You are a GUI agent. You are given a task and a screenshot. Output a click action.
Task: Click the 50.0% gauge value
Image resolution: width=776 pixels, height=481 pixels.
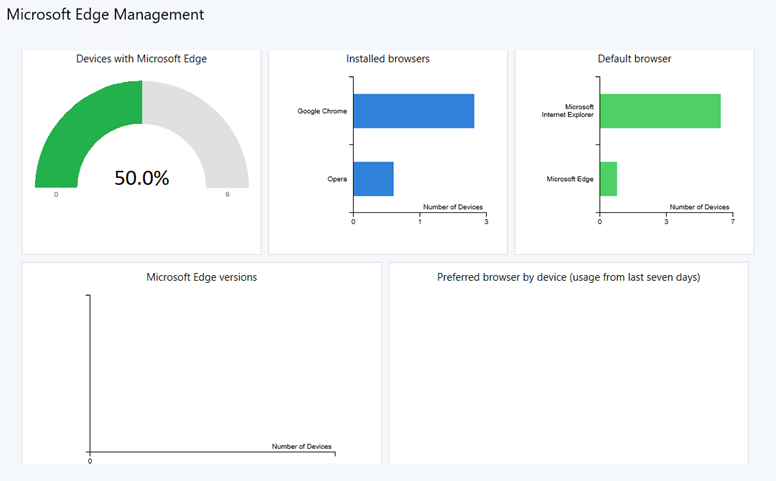(x=142, y=178)
